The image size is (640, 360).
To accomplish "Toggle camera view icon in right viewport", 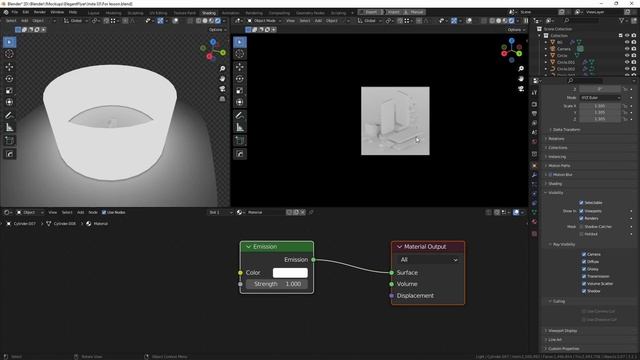I will 521,89.
